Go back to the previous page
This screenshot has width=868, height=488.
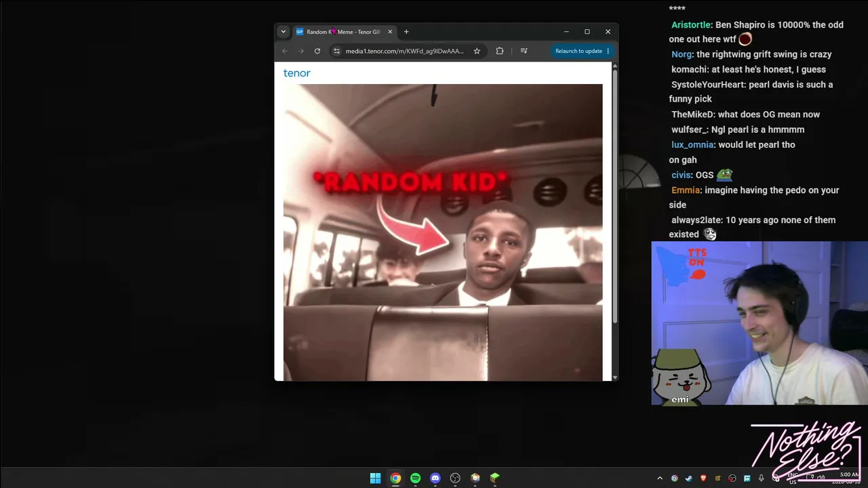pos(285,51)
